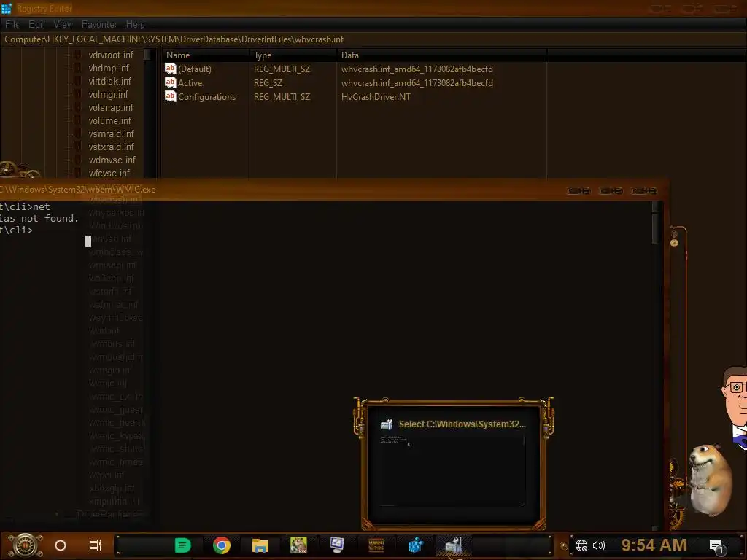Switch to the WMIC taskbar icon
Viewport: 747px width, 560px height.
pyautogui.click(x=453, y=545)
